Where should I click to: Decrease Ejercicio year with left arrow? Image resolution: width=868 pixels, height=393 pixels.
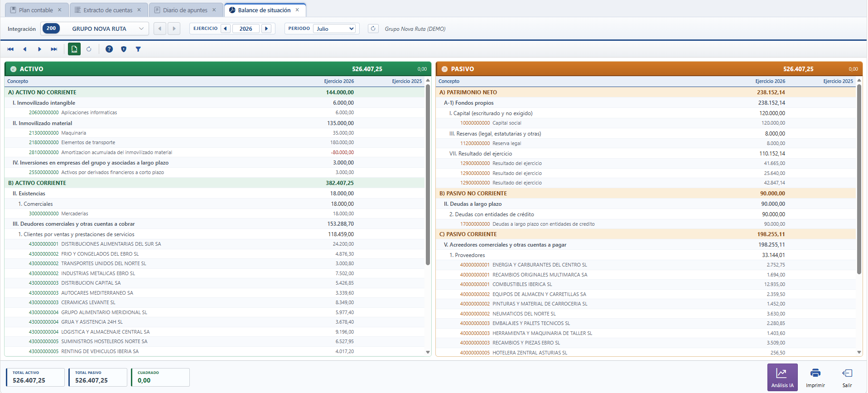click(x=225, y=29)
